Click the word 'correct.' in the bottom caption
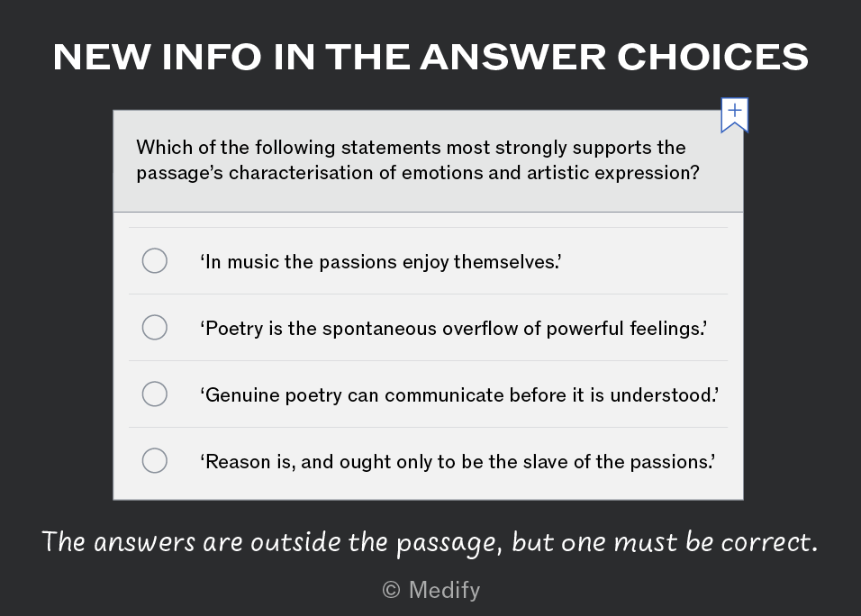The width and height of the screenshot is (861, 616). 769,542
